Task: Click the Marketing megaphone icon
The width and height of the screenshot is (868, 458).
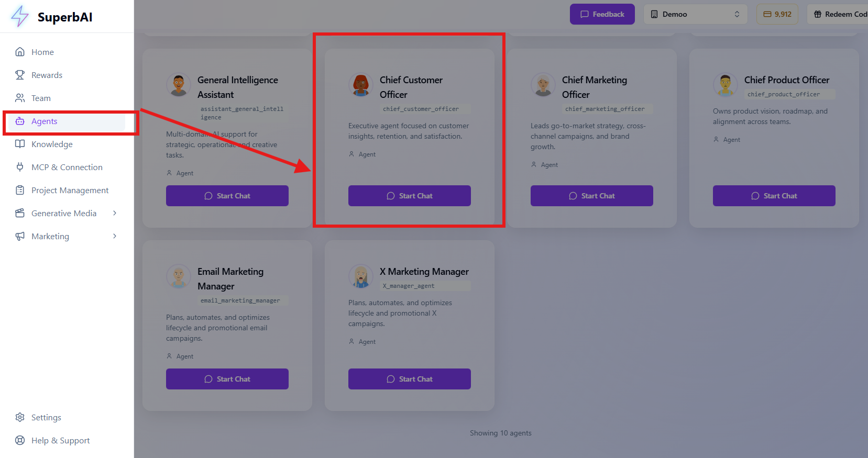Action: click(20, 236)
